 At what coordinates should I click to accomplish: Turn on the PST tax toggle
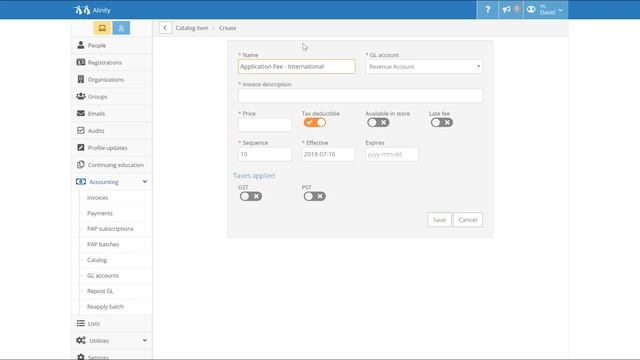tap(315, 196)
